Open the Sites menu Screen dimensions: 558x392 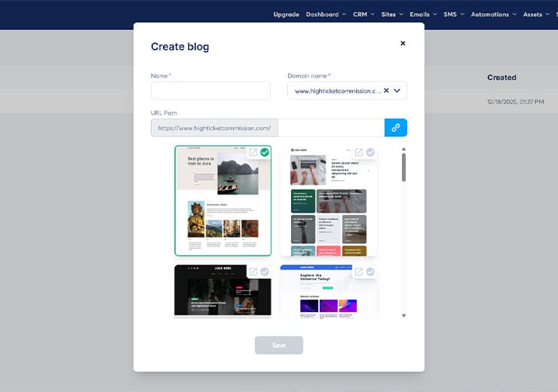[x=392, y=14]
